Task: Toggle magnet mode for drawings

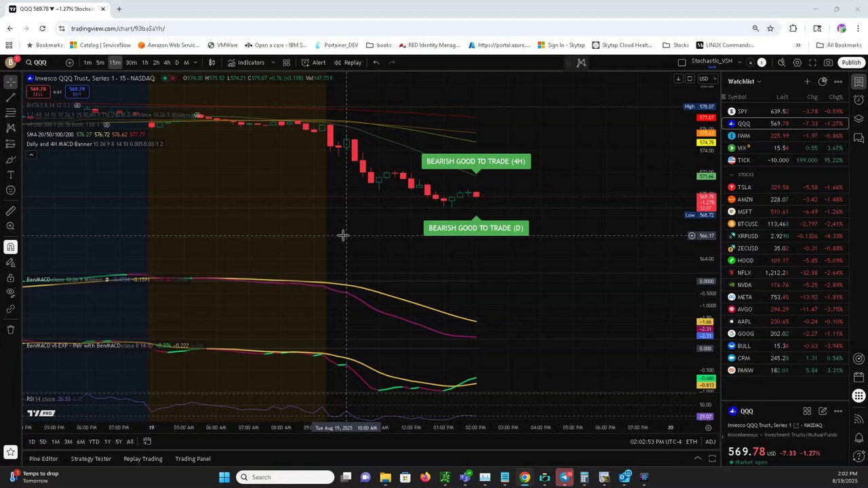Action: click(10, 247)
